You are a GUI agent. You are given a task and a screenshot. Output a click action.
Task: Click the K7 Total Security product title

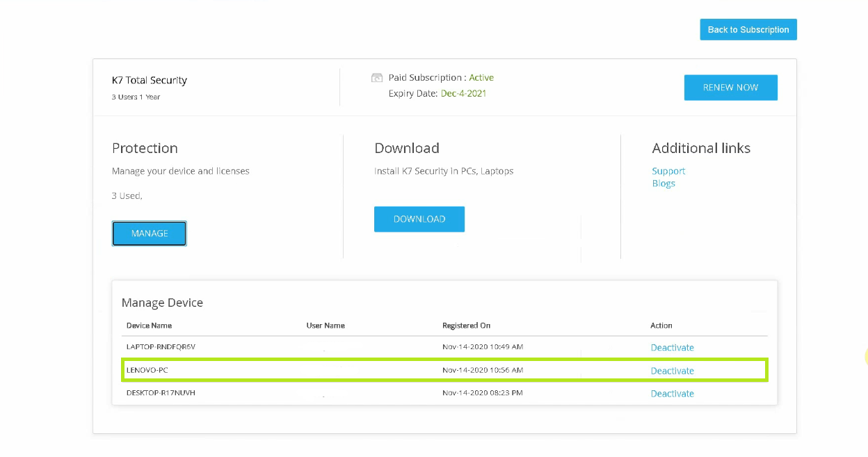[x=150, y=81]
